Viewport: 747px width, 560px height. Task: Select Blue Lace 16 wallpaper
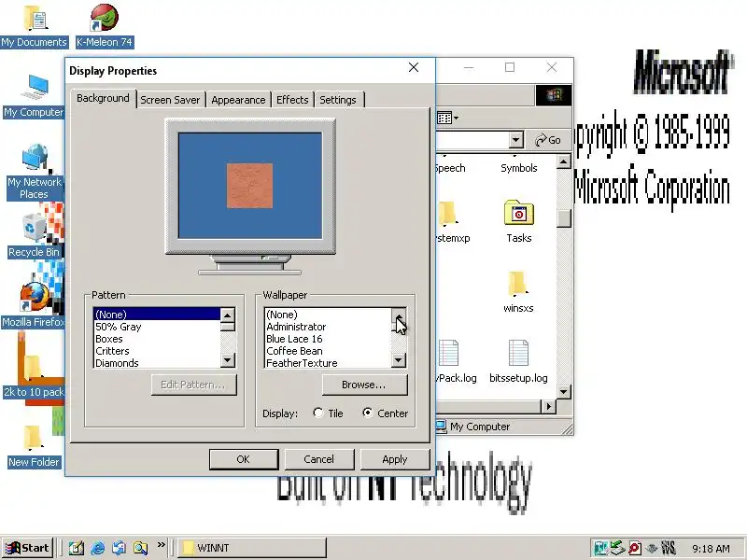click(x=328, y=339)
